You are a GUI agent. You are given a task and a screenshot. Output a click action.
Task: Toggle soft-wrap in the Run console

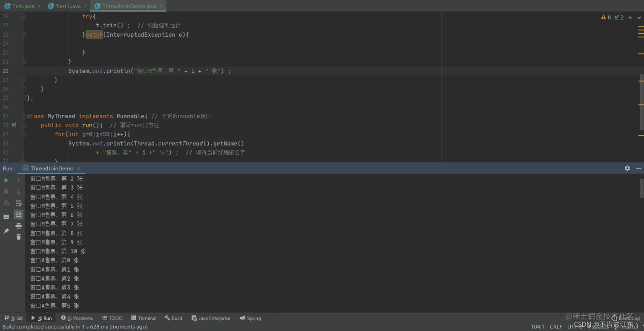point(18,203)
